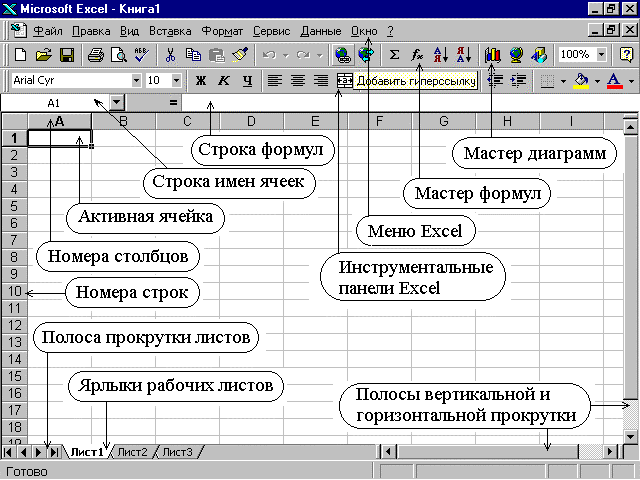
Task: Copy selection using the Copy icon
Action: 193,55
